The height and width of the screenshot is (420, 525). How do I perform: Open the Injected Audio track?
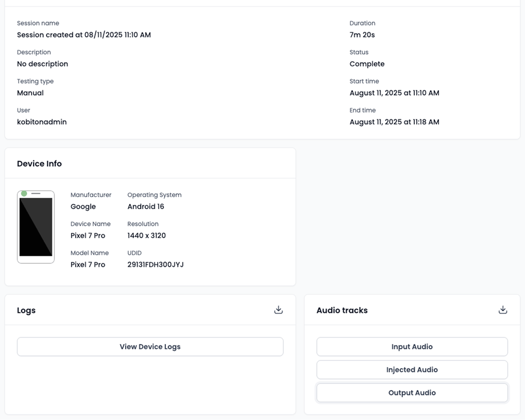412,369
